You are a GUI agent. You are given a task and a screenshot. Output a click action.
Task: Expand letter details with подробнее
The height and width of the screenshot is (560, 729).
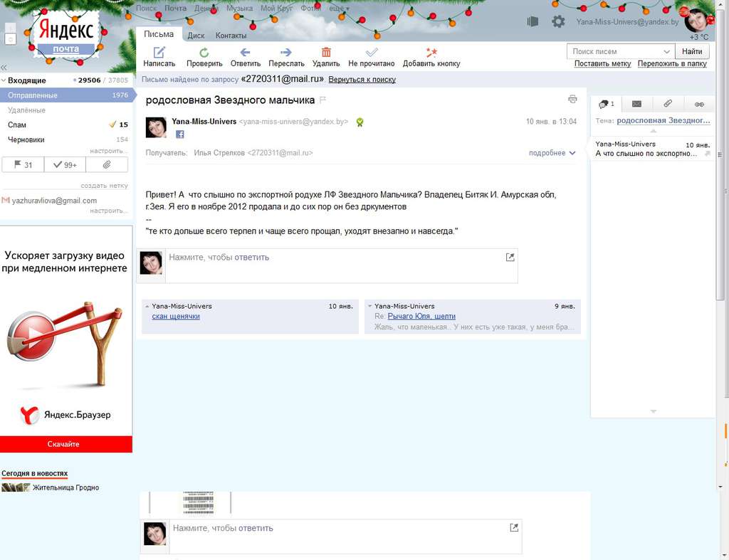[x=552, y=153]
